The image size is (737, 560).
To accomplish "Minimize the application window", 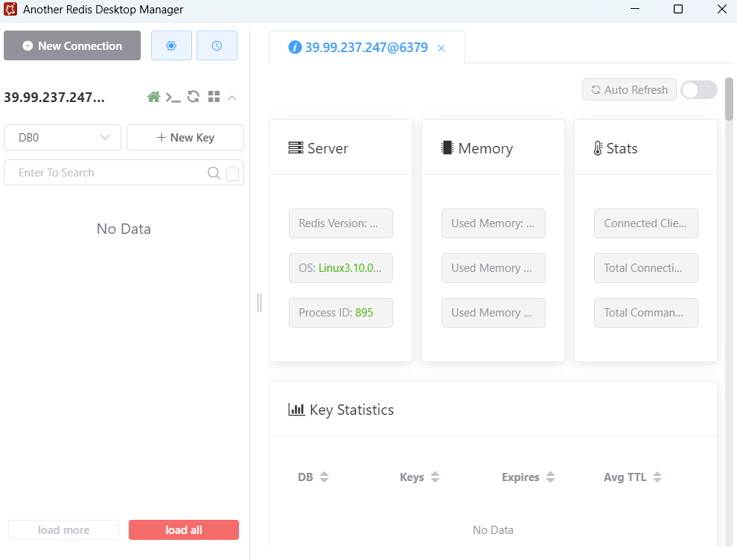I will point(635,9).
